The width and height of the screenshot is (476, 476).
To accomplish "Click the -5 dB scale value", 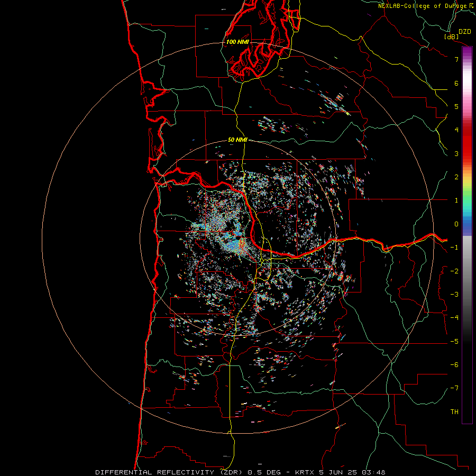I will point(454,342).
